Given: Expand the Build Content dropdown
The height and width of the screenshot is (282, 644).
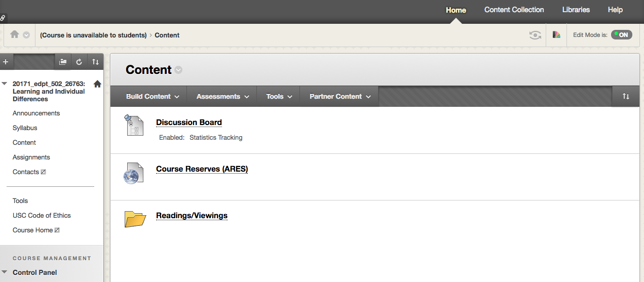Looking at the screenshot, I should [153, 96].
